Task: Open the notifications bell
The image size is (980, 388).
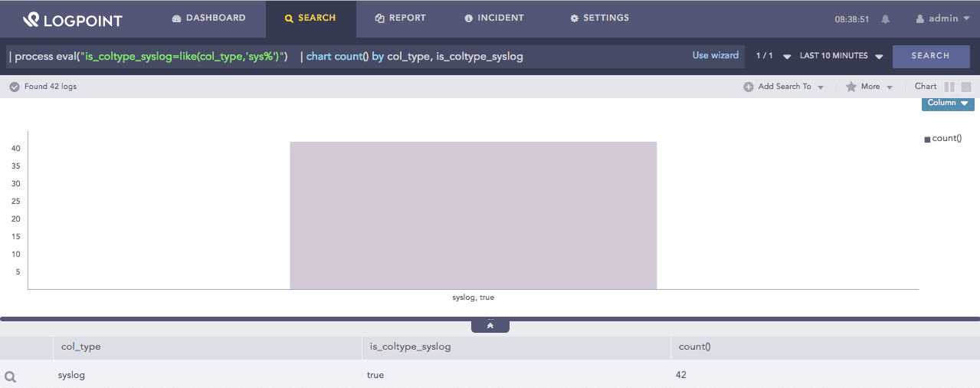Action: (886, 19)
